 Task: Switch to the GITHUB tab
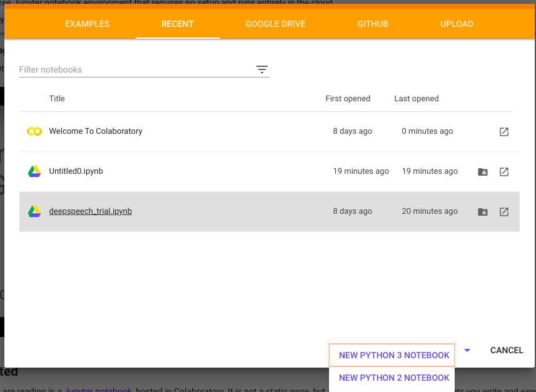(373, 24)
